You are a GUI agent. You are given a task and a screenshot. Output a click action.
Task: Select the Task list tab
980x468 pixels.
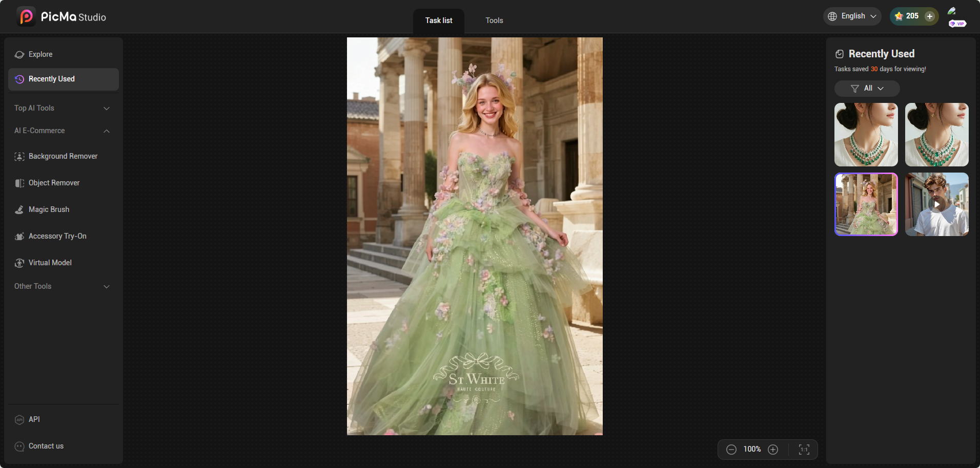click(439, 20)
